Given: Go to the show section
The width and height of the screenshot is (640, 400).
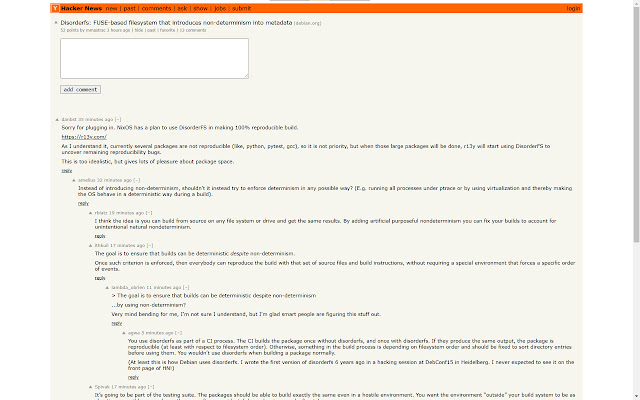Looking at the screenshot, I should pyautogui.click(x=200, y=8).
